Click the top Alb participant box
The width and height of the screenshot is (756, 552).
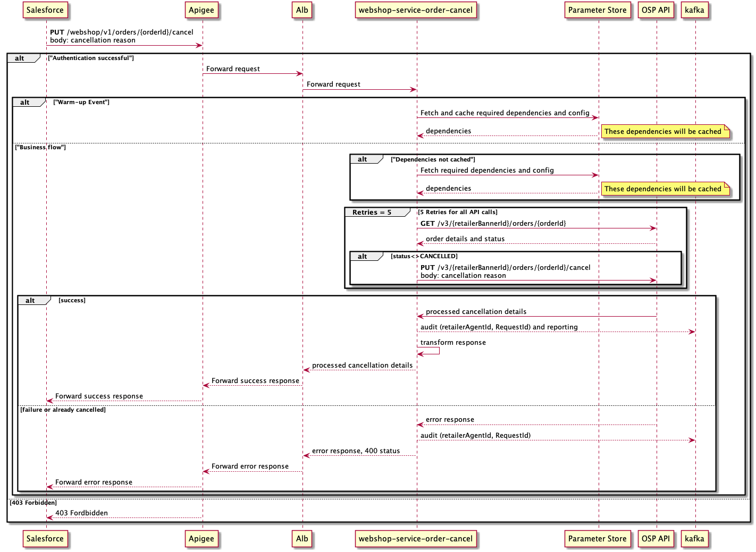(303, 10)
